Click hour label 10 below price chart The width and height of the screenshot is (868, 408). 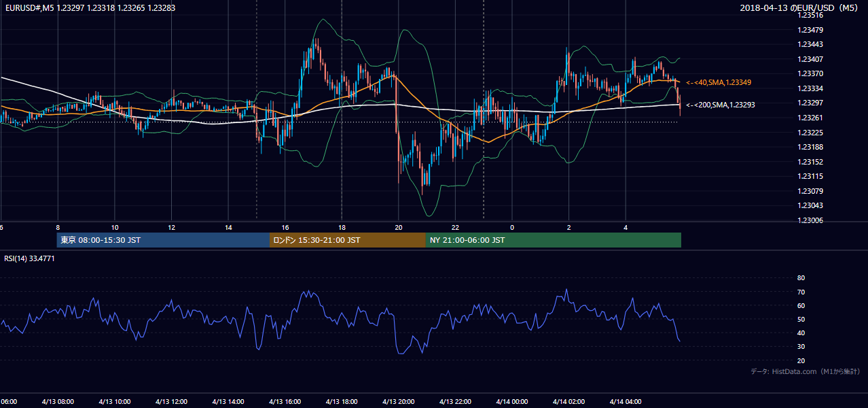click(115, 228)
